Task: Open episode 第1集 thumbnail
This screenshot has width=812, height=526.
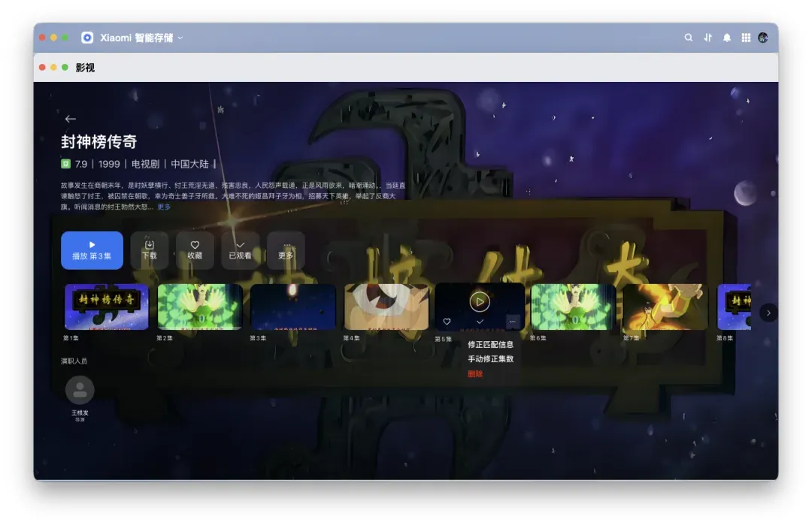Action: (106, 307)
